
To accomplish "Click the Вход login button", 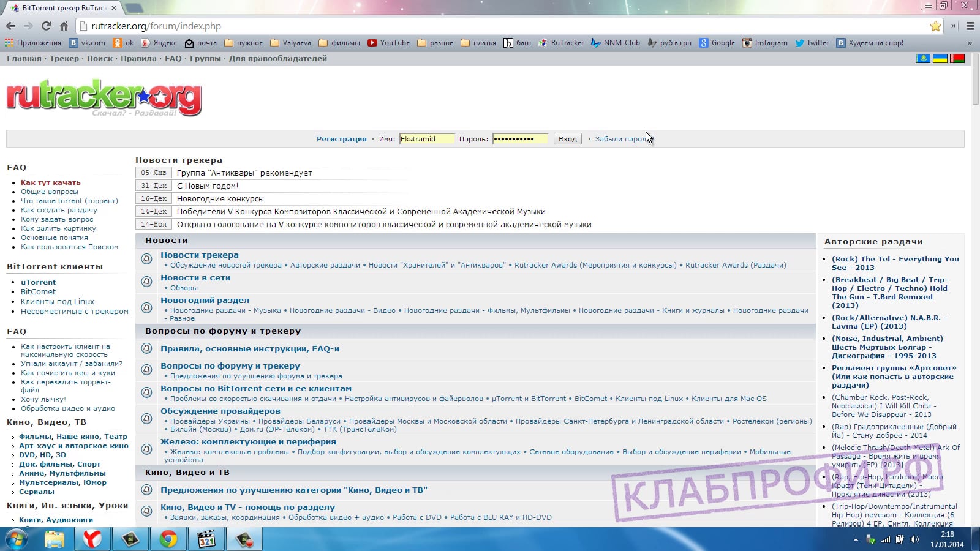I will point(568,139).
